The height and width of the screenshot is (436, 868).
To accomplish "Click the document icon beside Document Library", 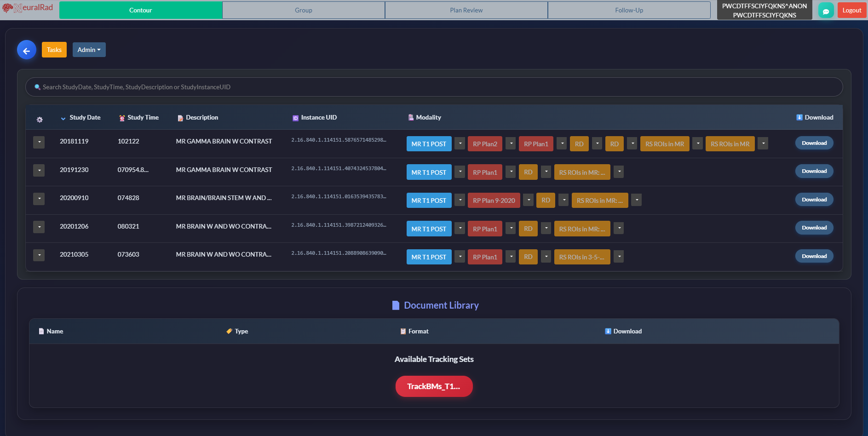I will pyautogui.click(x=396, y=305).
